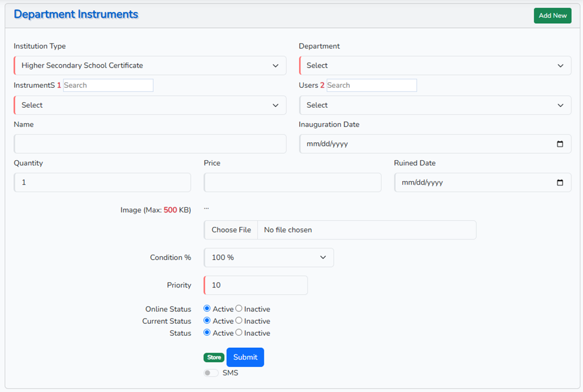This screenshot has width=583, height=392.
Task: Open the Condition % dropdown
Action: click(268, 258)
